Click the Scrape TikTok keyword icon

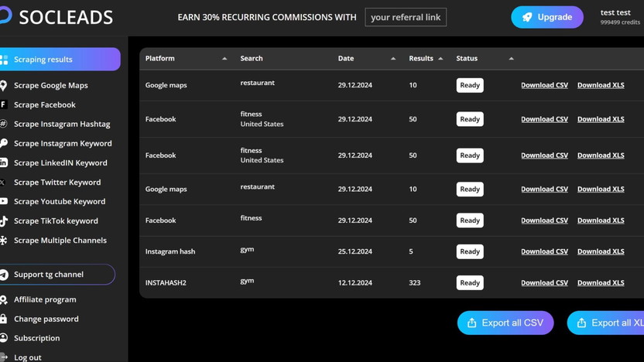point(4,220)
